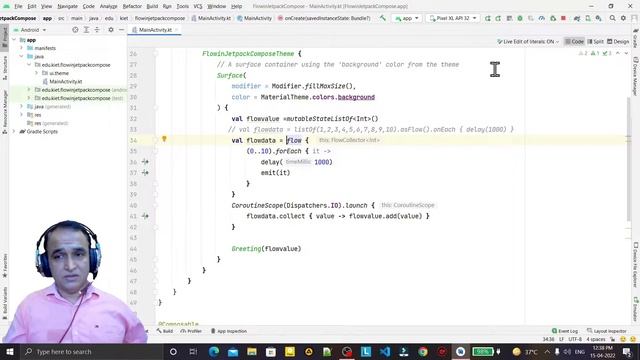Viewport: 640px width, 360px height.
Task: Open Live Edit of literals dropdown
Action: click(x=527, y=41)
